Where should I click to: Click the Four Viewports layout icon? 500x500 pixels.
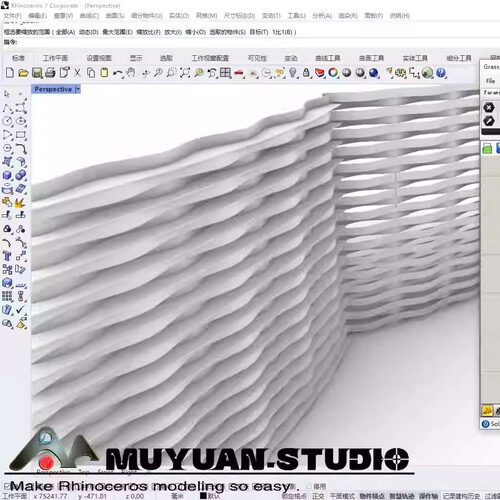[x=225, y=73]
